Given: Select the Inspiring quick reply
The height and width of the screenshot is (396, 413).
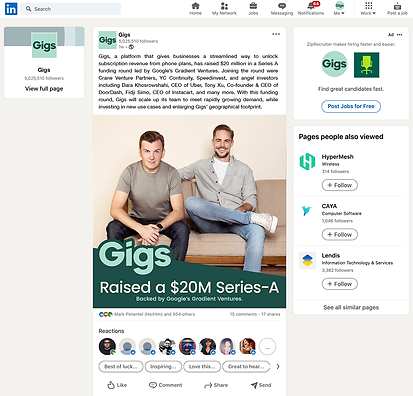Looking at the screenshot, I should coord(163,367).
